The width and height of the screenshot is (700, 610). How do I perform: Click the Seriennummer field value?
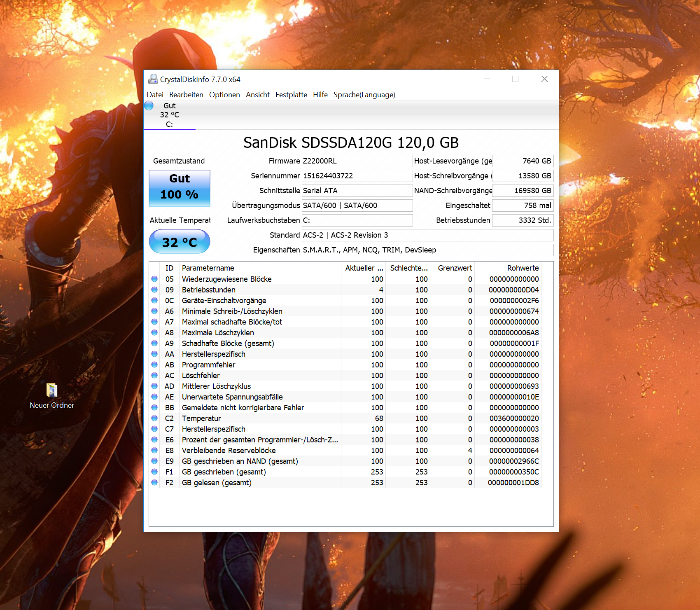357,176
